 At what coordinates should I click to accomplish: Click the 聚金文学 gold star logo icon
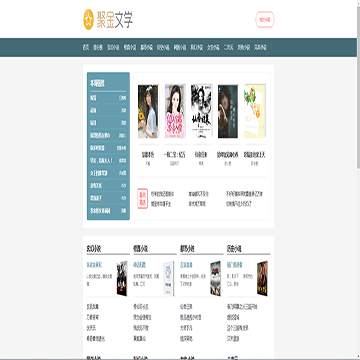click(x=88, y=19)
